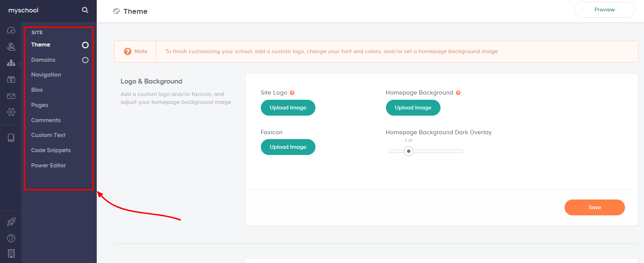The height and width of the screenshot is (263, 644).
Task: Click the circle indicator next to Theme
Action: [x=85, y=45]
